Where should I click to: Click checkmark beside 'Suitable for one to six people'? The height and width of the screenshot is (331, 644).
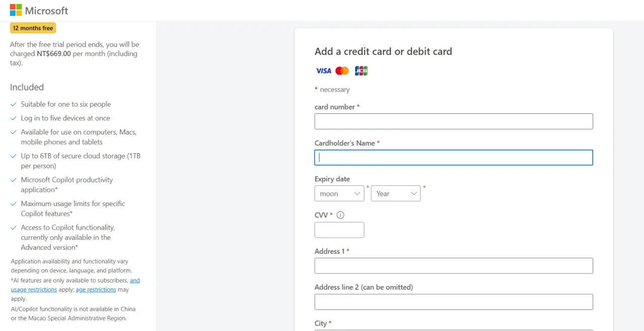(x=14, y=104)
